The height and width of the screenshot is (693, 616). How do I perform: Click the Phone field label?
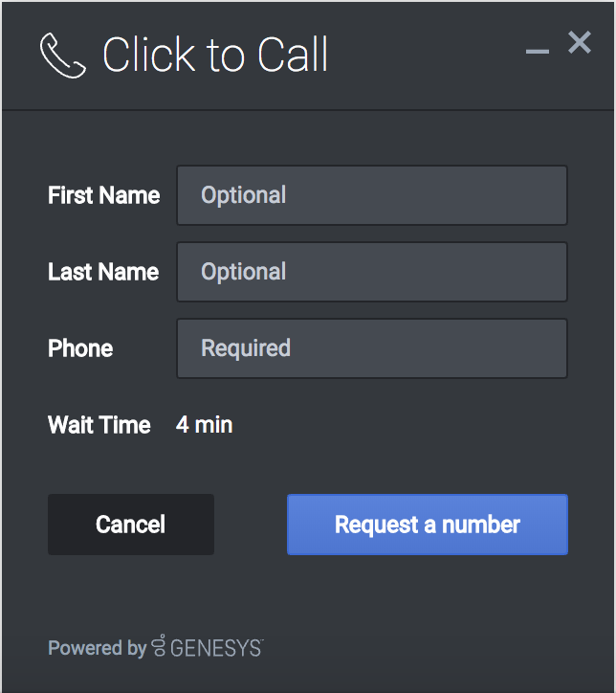tap(80, 348)
